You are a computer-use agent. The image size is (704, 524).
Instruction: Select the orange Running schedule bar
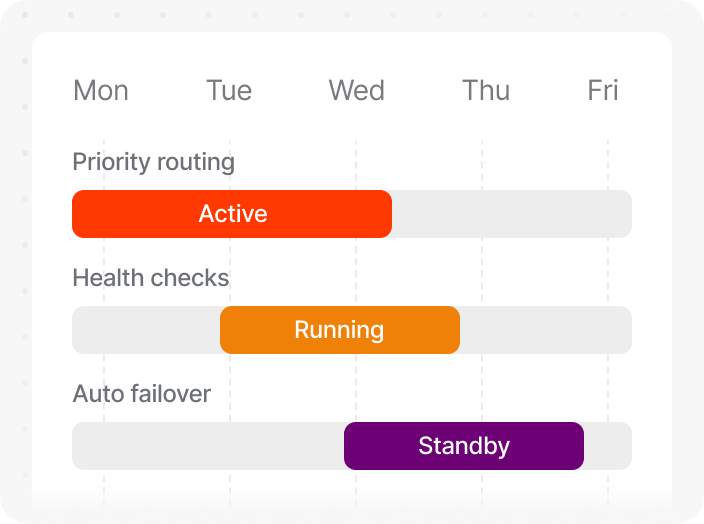point(340,330)
